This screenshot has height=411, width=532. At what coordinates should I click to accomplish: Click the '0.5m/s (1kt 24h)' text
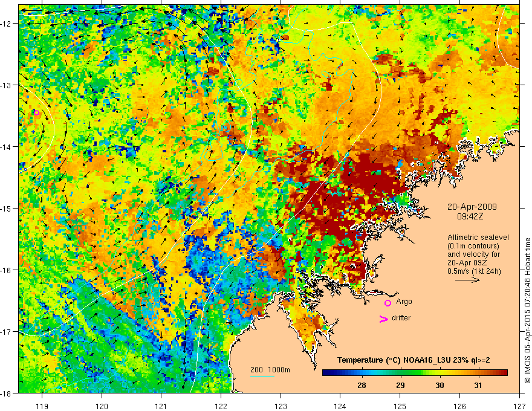474,271
